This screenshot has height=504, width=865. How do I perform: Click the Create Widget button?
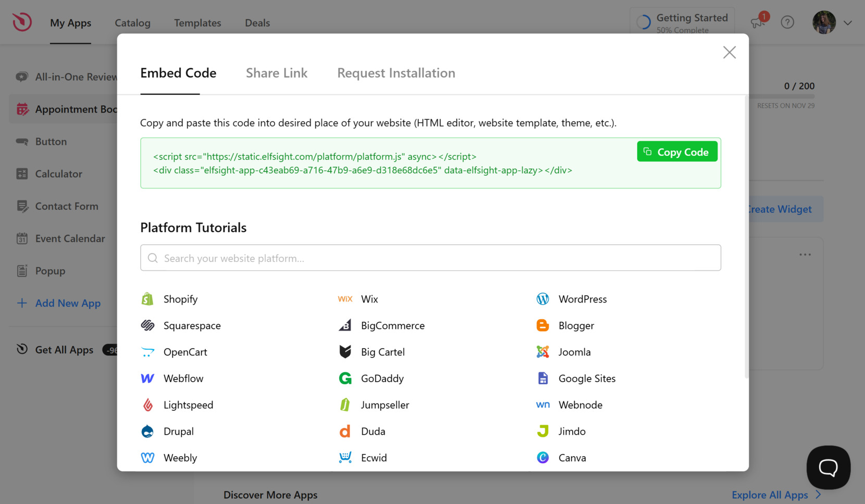pos(779,209)
